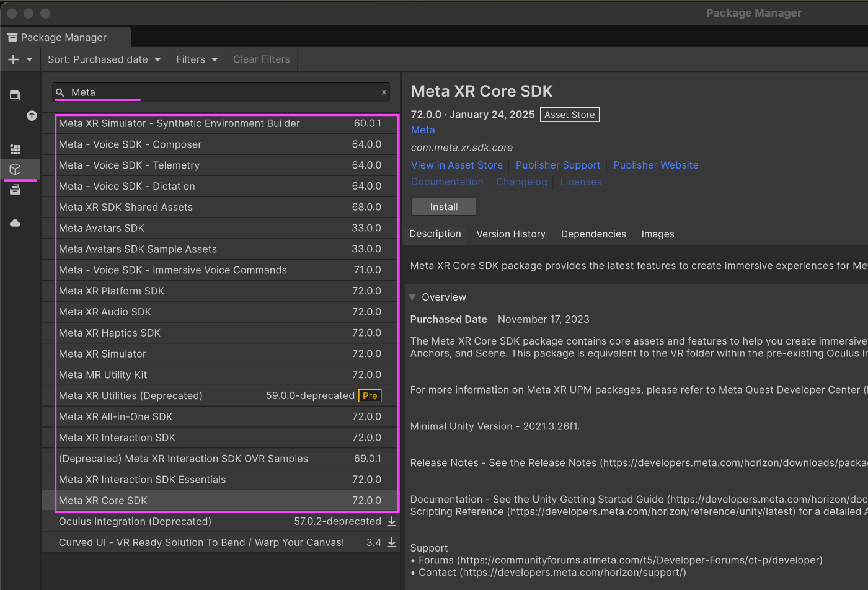This screenshot has width=868, height=590.
Task: Click the Install button
Action: click(444, 207)
